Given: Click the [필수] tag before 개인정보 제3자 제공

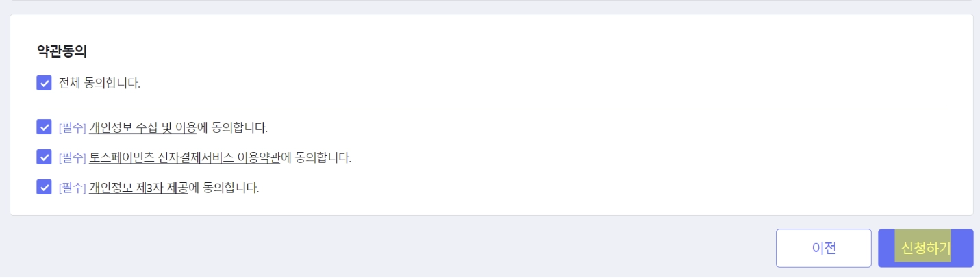Looking at the screenshot, I should coord(72,188).
